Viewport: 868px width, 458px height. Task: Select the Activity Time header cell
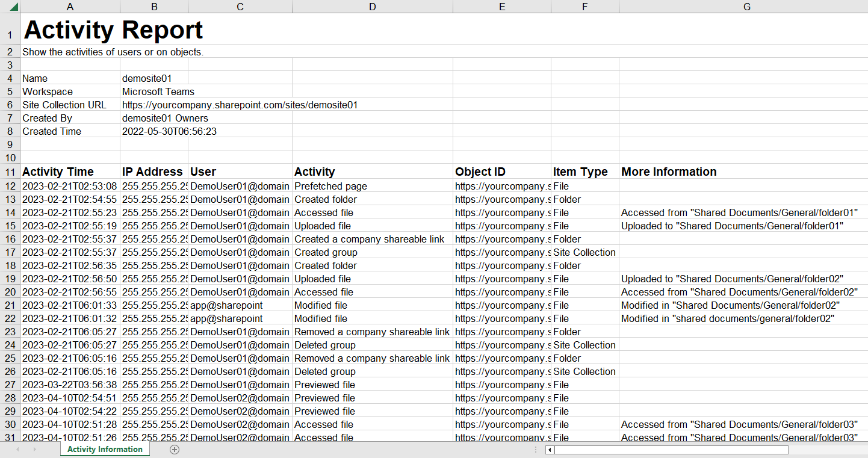[x=70, y=172]
